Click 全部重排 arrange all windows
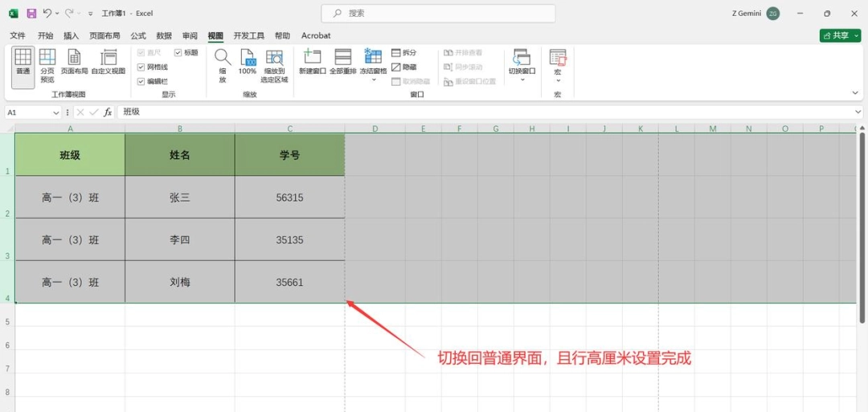This screenshot has width=868, height=412. point(342,62)
